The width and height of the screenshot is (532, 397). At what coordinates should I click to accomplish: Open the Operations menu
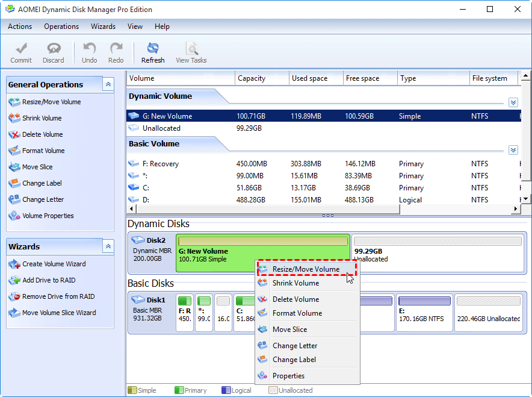click(61, 27)
